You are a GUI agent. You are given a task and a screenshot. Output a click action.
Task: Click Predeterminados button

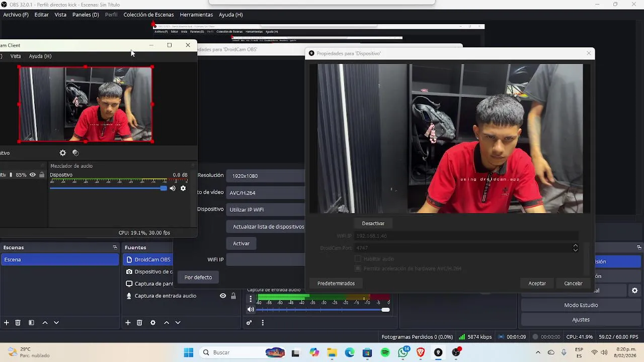[336, 284]
